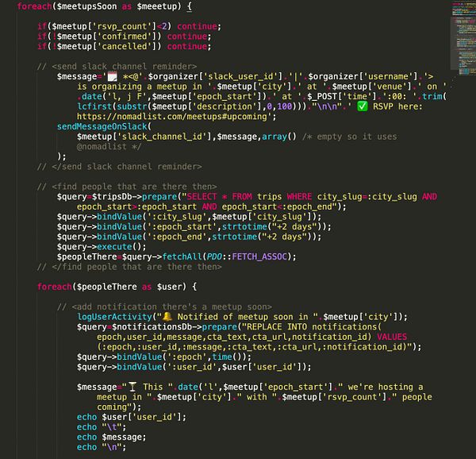
Task: Click the $_POST['time'] variable
Action: click(x=341, y=97)
